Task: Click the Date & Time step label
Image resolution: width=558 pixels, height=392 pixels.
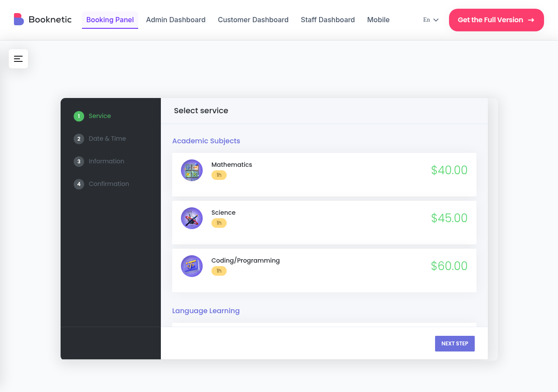Action: pyautogui.click(x=107, y=139)
